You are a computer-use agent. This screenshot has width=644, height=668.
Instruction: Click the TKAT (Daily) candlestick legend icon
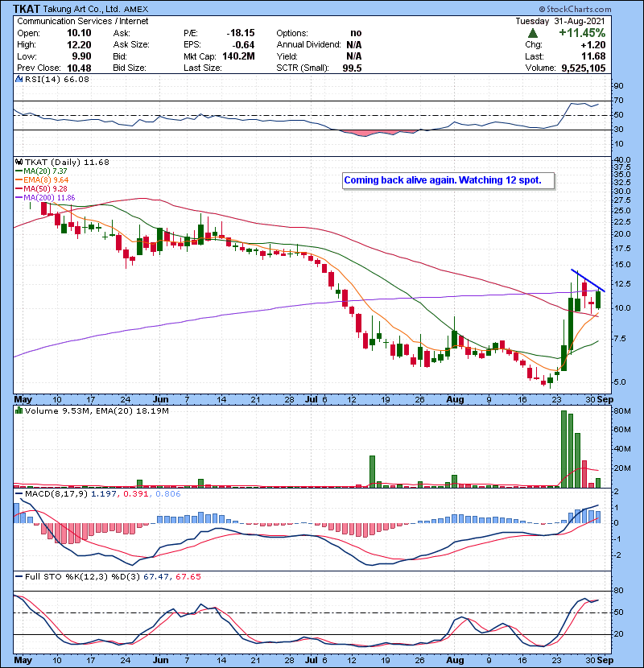tap(19, 162)
